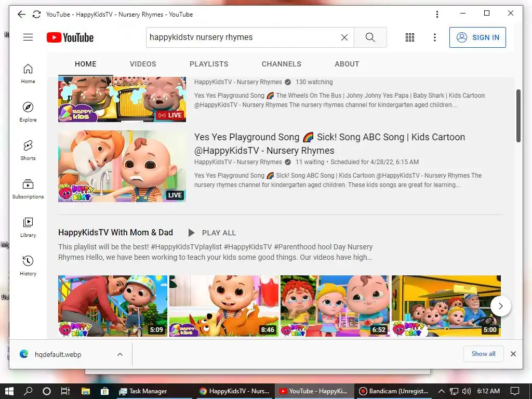Go to Home in the sidebar
This screenshot has width=532, height=399.
[x=28, y=74]
